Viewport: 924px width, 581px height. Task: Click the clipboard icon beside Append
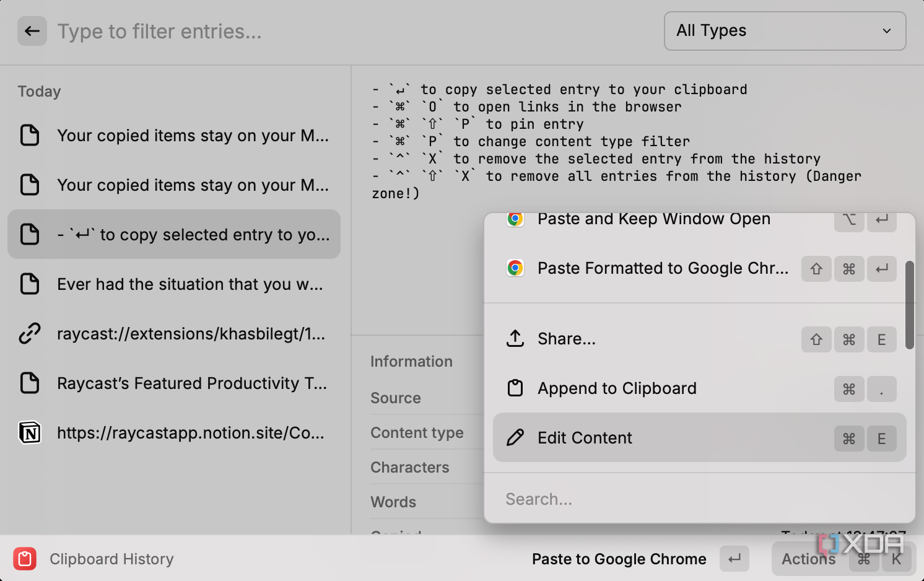click(x=515, y=388)
